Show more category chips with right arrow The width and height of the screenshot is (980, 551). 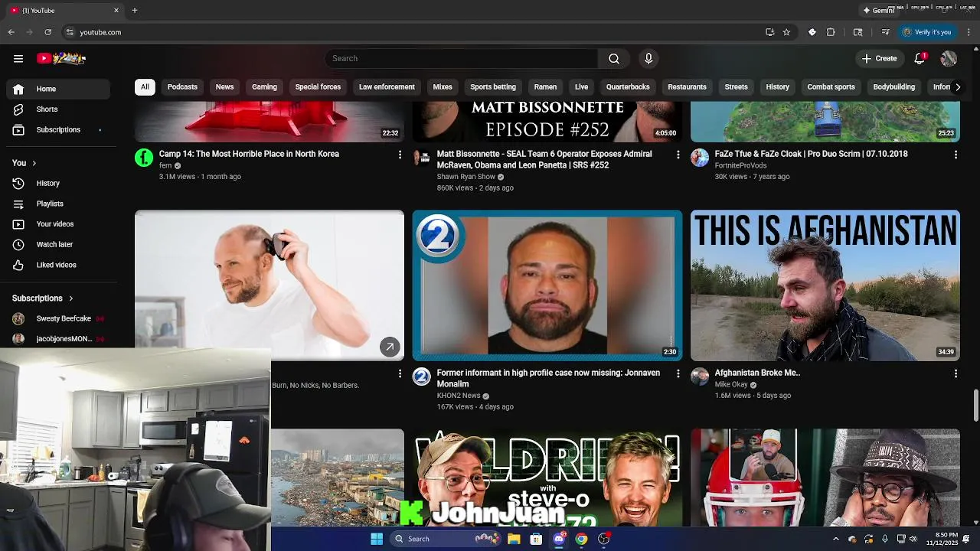pyautogui.click(x=958, y=87)
